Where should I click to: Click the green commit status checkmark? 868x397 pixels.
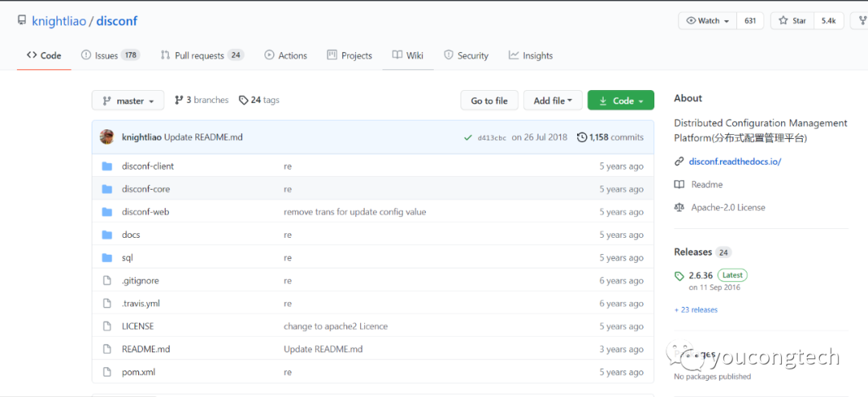pos(469,137)
